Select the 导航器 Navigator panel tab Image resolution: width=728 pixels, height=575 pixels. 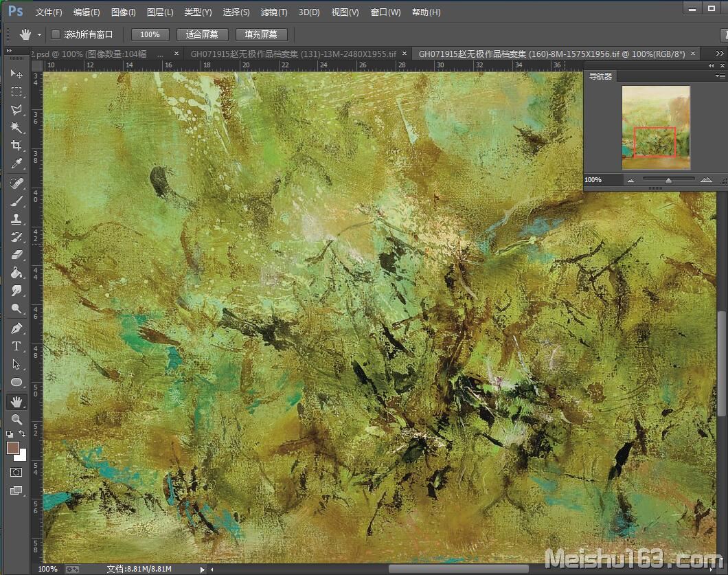tap(601, 76)
